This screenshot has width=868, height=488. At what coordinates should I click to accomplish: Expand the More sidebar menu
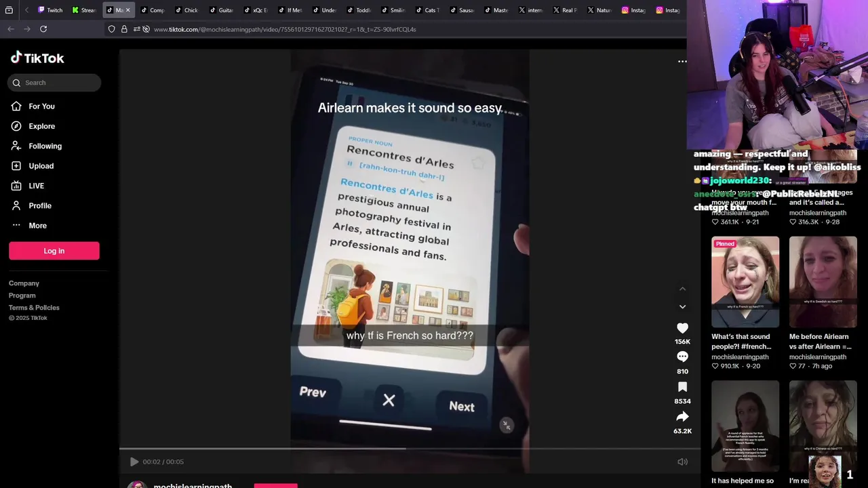click(x=37, y=226)
